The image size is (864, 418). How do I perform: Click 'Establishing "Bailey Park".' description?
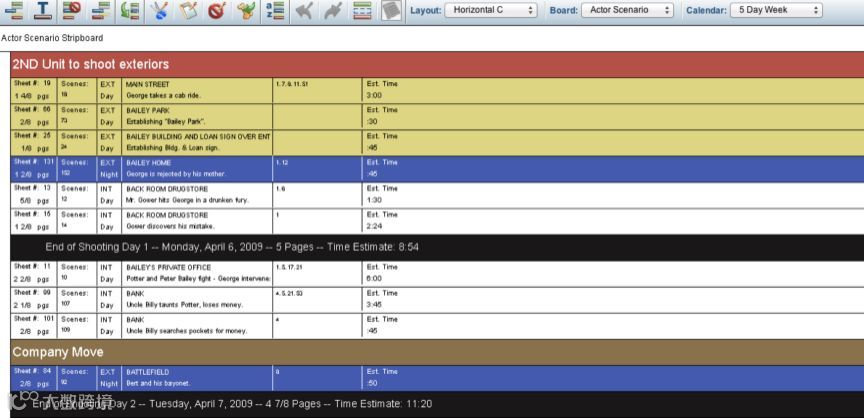166,122
